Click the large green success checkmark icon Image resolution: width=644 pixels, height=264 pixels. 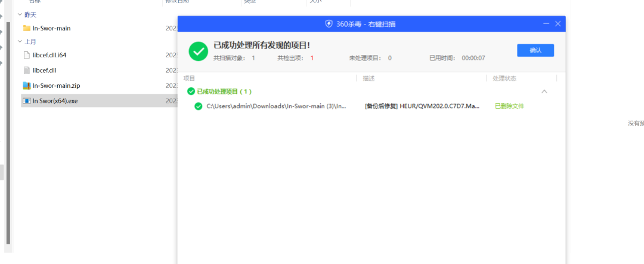click(x=199, y=51)
